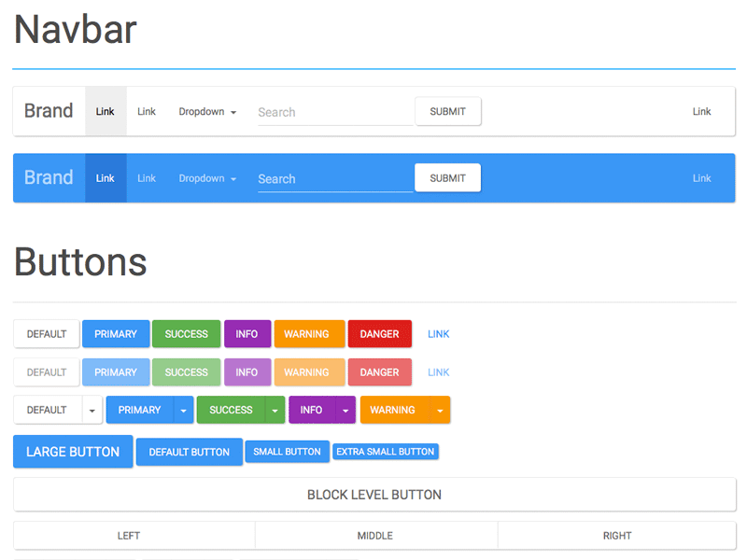
Task: Select RIGHT in the justified button group
Action: (x=617, y=535)
